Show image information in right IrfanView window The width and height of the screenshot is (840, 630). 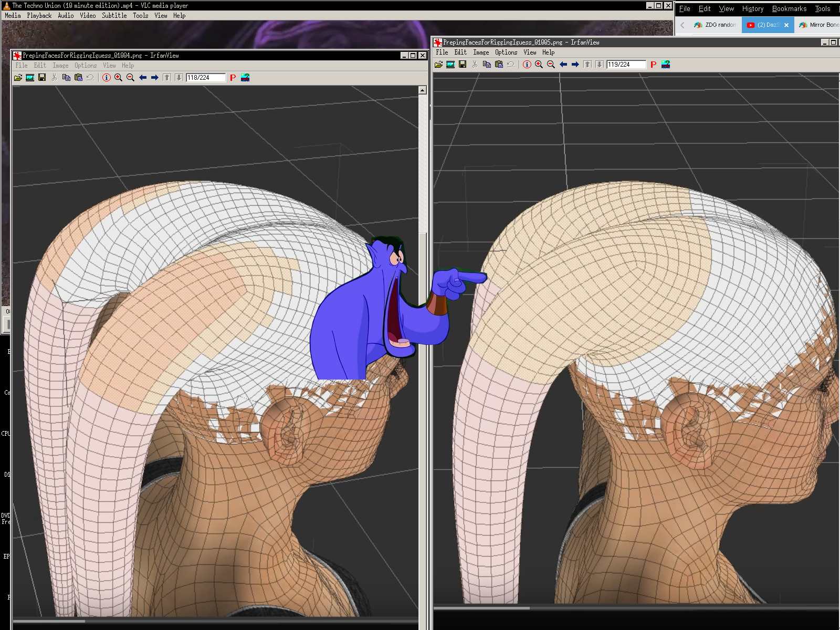527,65
